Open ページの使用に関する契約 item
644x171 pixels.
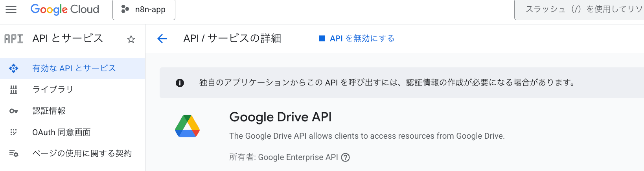click(82, 154)
